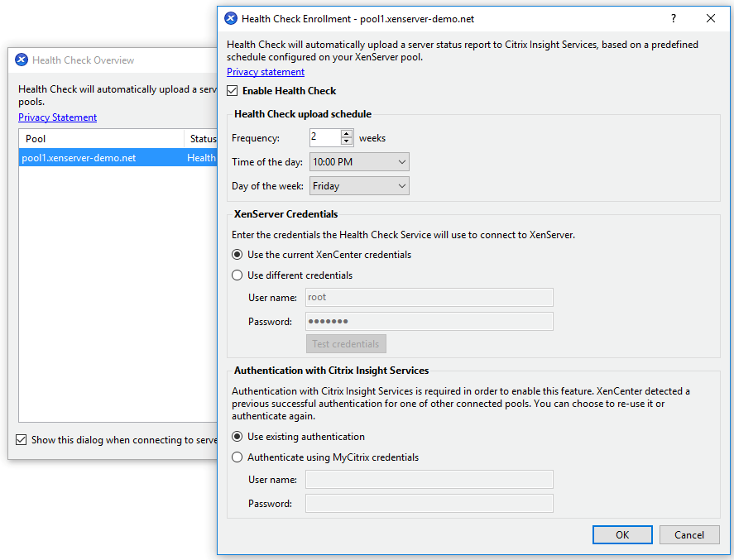
Task: Open Privacy Statement link in Overview window
Action: click(x=58, y=117)
